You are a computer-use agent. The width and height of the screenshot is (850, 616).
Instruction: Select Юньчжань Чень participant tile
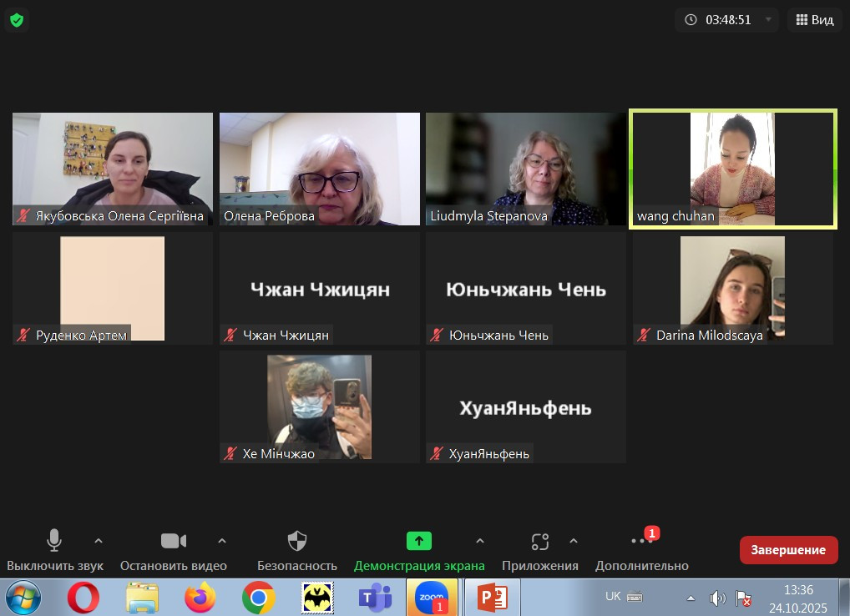[526, 288]
